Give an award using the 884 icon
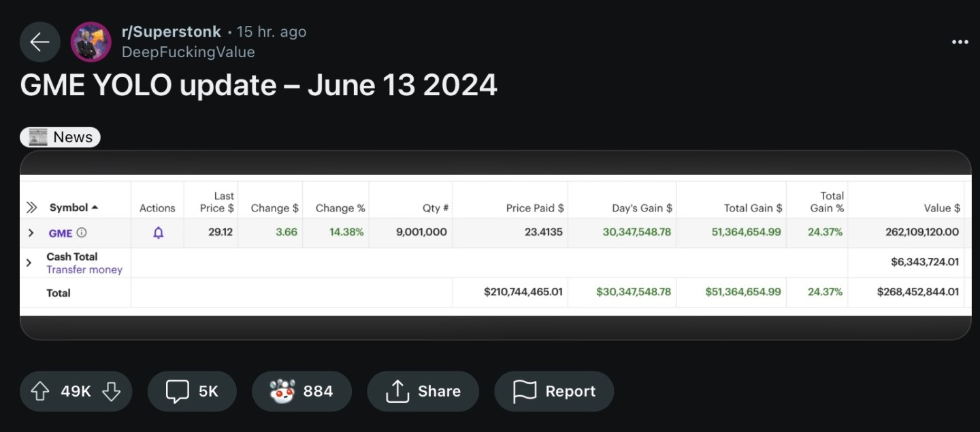Image resolution: width=980 pixels, height=432 pixels. coord(301,391)
